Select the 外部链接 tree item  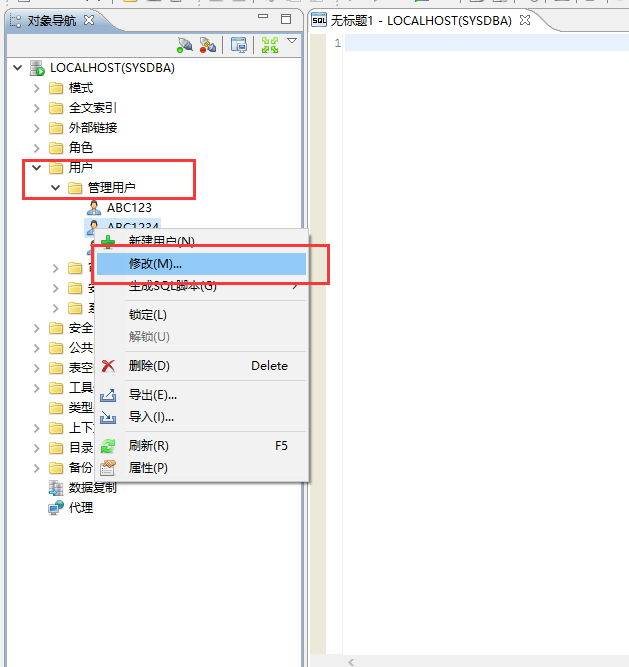[x=93, y=128]
